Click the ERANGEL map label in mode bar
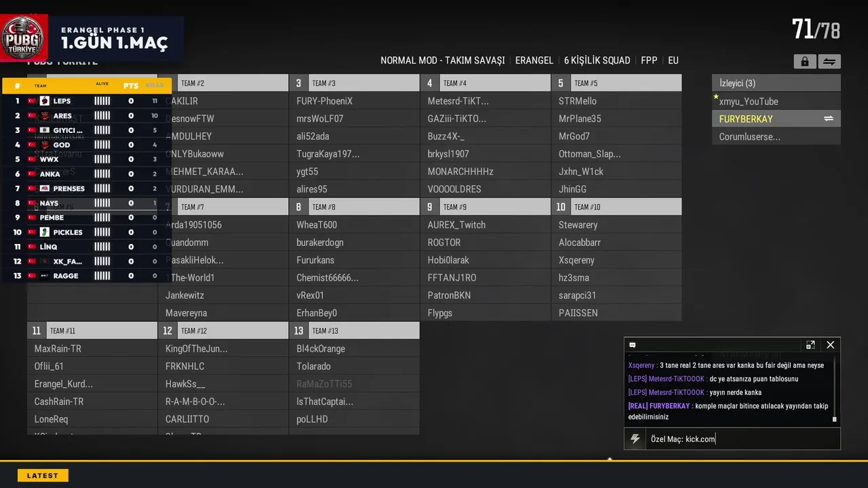The image size is (868, 488). tap(534, 60)
